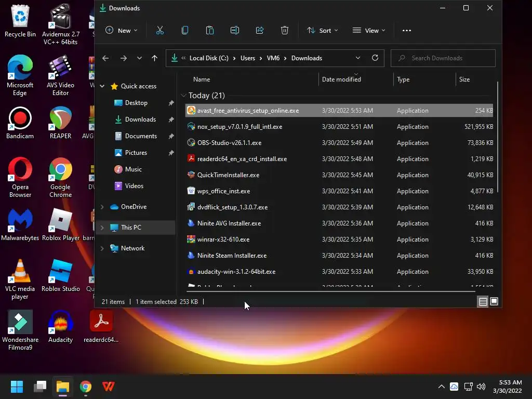Expand address bar history dropdown
Screen dimensions: 532x399
[357, 58]
